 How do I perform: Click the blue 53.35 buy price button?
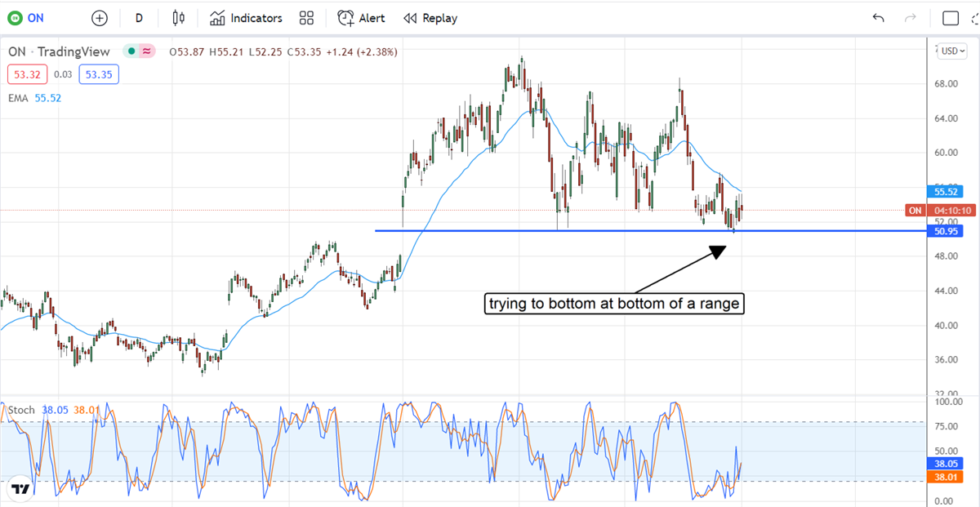pos(99,75)
